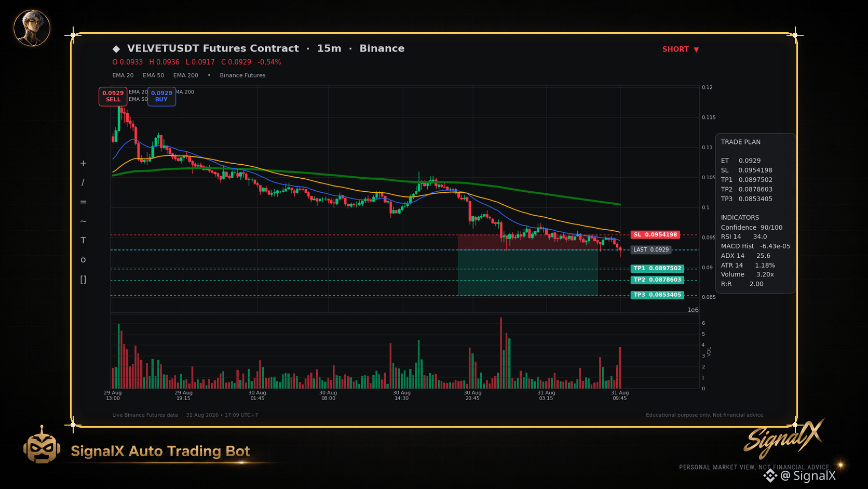Click the low value L 0.0917
Screen dimensions: 868x489
[x=200, y=62]
